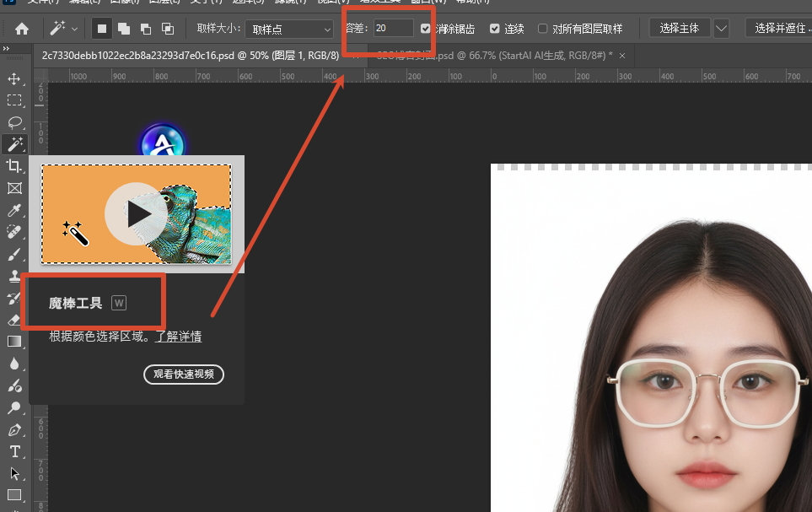Select the Blur tool droplet icon
Screen dimensions: 812x512
pyautogui.click(x=14, y=364)
